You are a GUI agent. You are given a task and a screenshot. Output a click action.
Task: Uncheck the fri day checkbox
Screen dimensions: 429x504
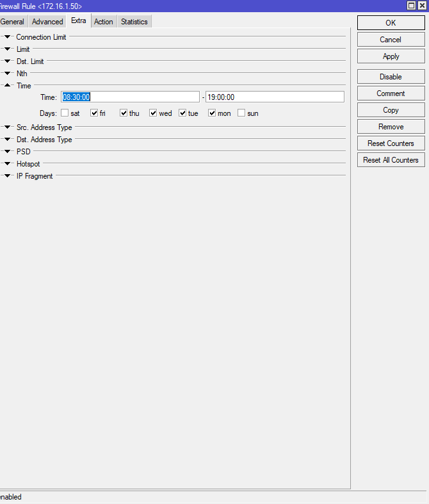pos(94,113)
